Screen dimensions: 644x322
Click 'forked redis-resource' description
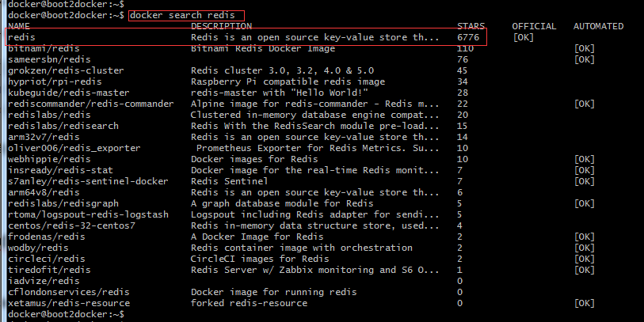click(249, 303)
